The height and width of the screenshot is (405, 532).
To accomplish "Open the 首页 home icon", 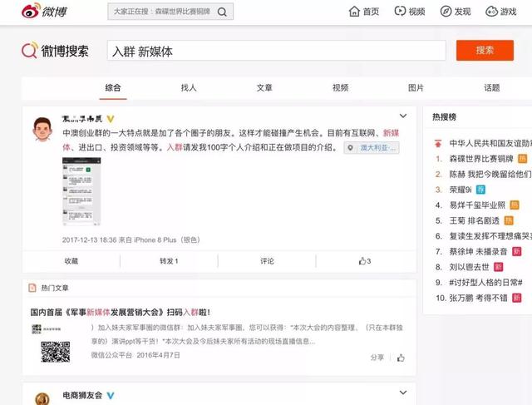I will point(354,11).
